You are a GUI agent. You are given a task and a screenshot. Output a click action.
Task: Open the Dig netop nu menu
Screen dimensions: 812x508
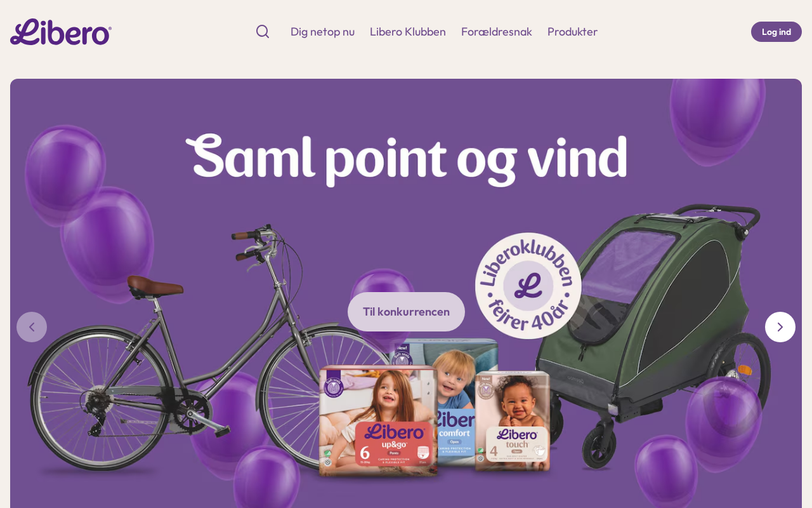[x=322, y=32]
